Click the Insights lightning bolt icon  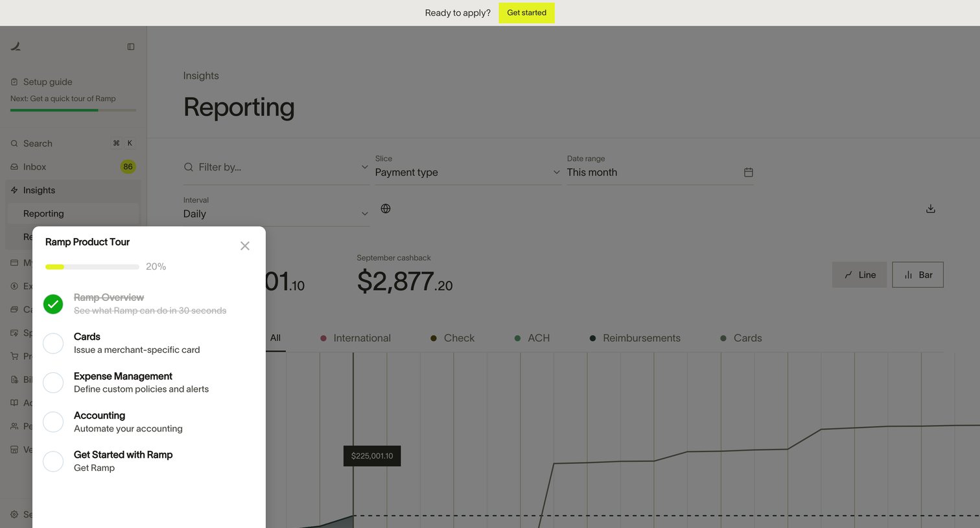point(14,190)
